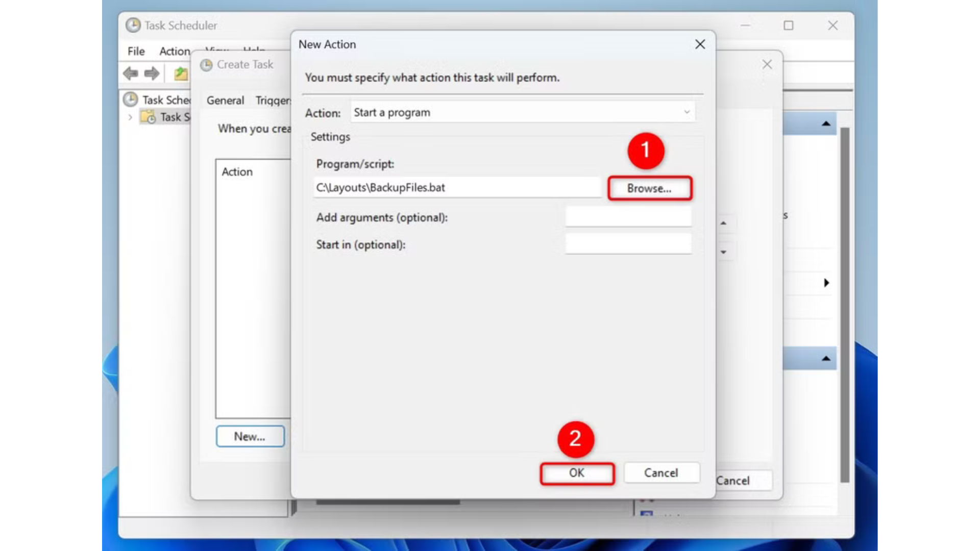
Task: Switch to the General tab
Action: pos(225,101)
